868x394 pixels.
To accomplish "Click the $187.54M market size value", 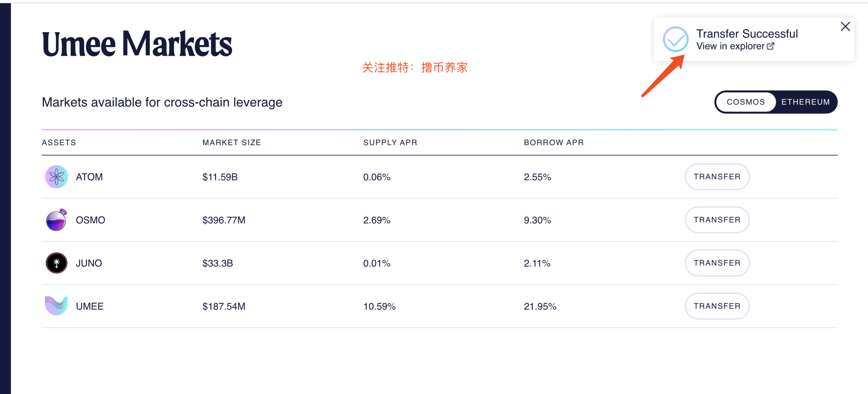I will [224, 306].
